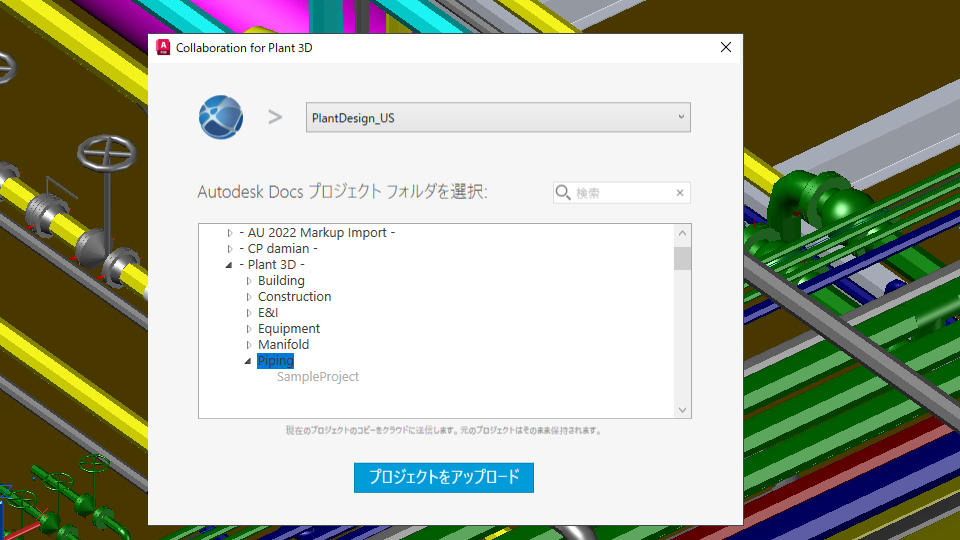Click the blue project upload button

pyautogui.click(x=444, y=478)
